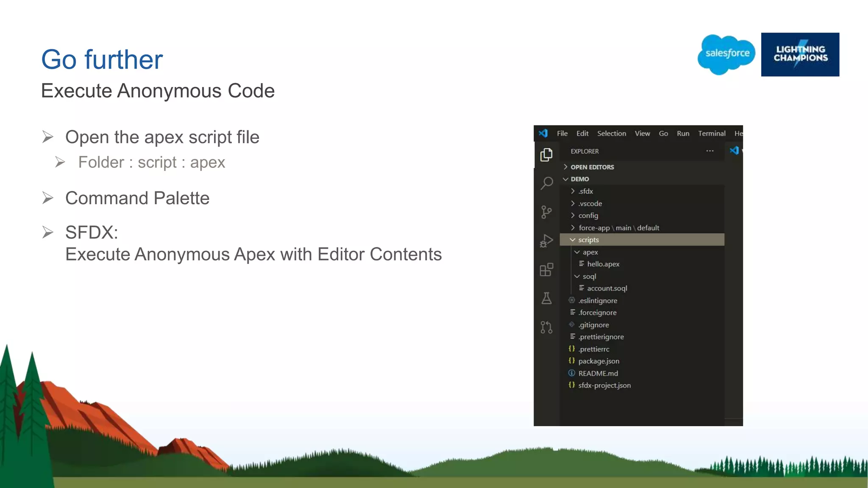Open the hello.apex file
The width and height of the screenshot is (868, 488).
(x=642, y=264)
